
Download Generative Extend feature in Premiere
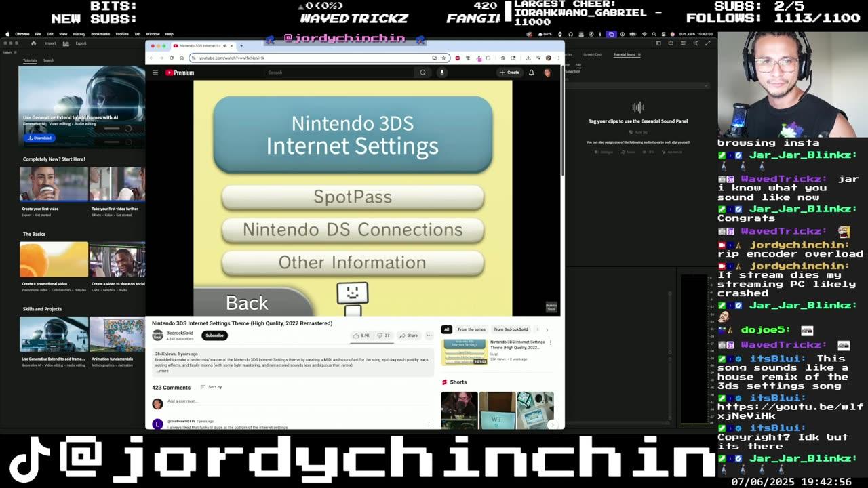click(x=39, y=138)
